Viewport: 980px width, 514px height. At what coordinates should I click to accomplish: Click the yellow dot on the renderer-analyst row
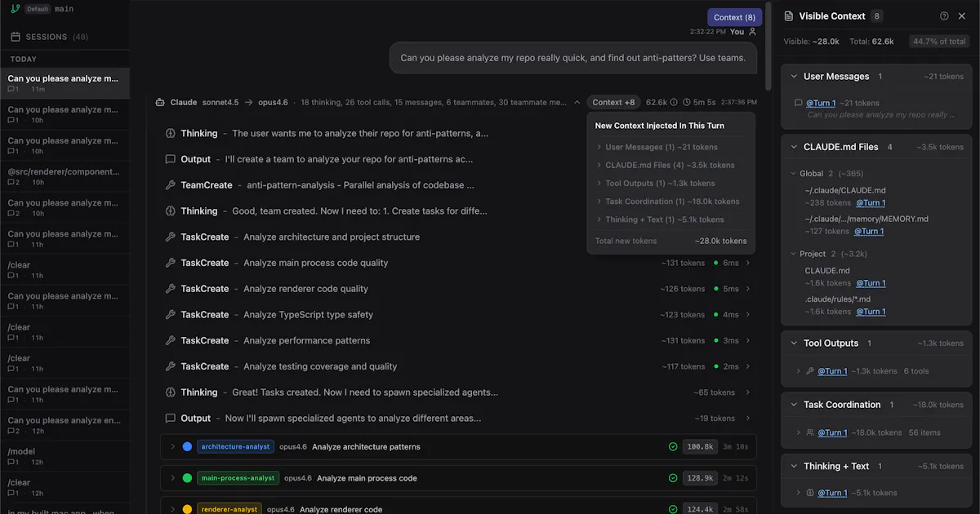coord(187,509)
